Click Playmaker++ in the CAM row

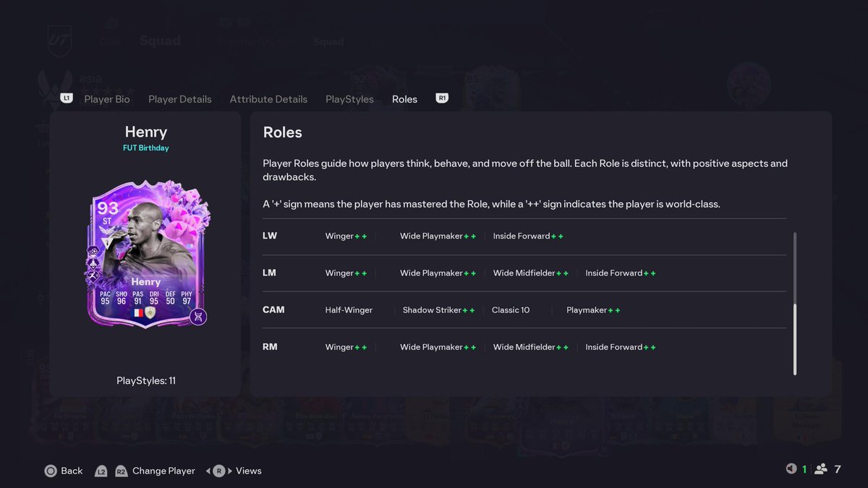[593, 310]
